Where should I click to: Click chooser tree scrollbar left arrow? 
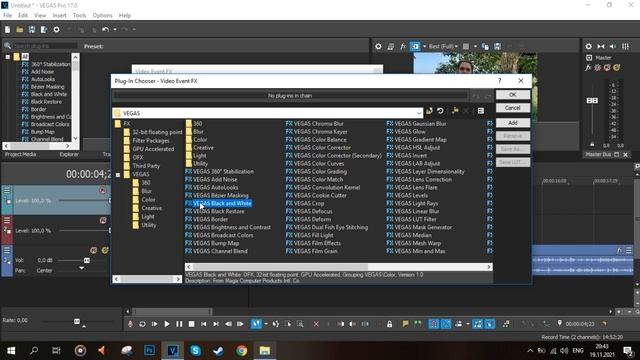pos(116,279)
